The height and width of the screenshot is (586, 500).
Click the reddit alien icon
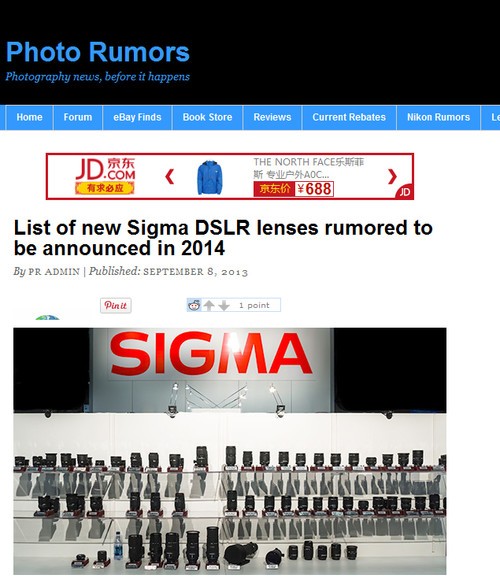[x=194, y=305]
